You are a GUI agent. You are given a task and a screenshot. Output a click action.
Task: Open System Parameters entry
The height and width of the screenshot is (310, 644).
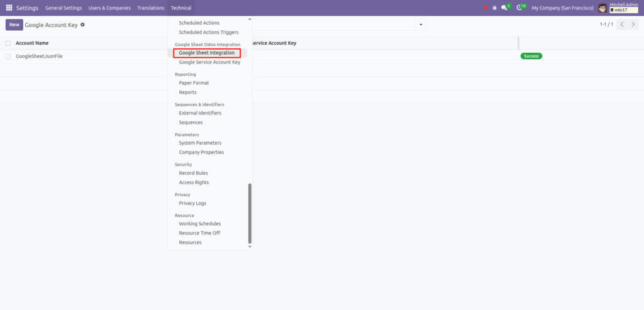click(200, 143)
